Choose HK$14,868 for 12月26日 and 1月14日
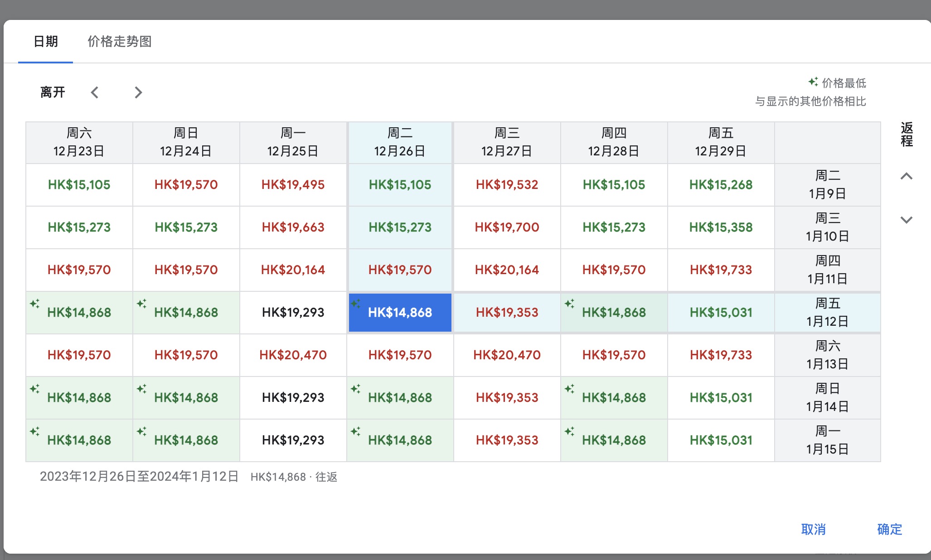Image resolution: width=931 pixels, height=560 pixels. coord(400,398)
